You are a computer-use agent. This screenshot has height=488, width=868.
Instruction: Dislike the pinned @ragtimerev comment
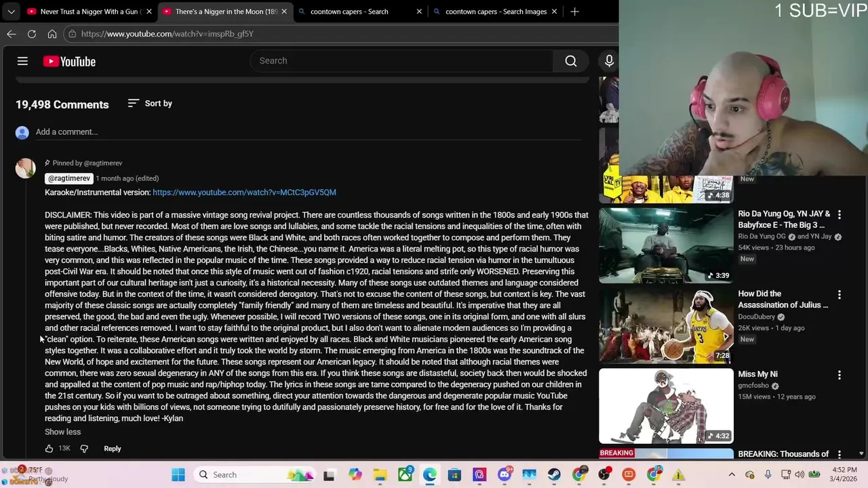click(84, 449)
